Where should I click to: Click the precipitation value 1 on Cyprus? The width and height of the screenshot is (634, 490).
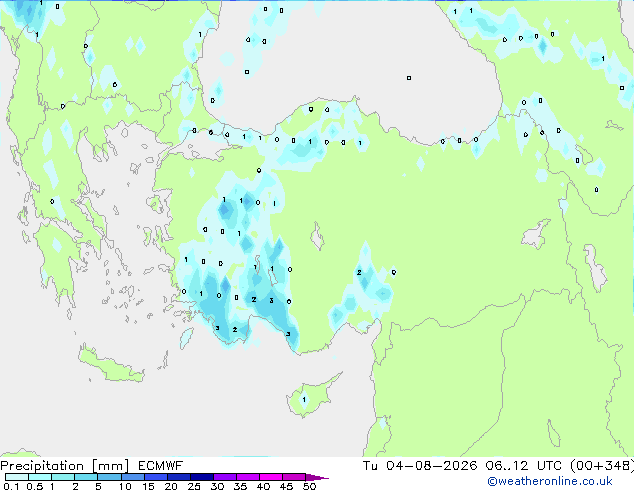[304, 400]
